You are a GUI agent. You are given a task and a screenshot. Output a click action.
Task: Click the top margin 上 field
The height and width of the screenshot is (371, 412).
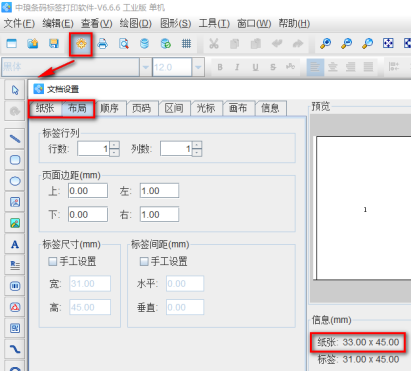(88, 191)
